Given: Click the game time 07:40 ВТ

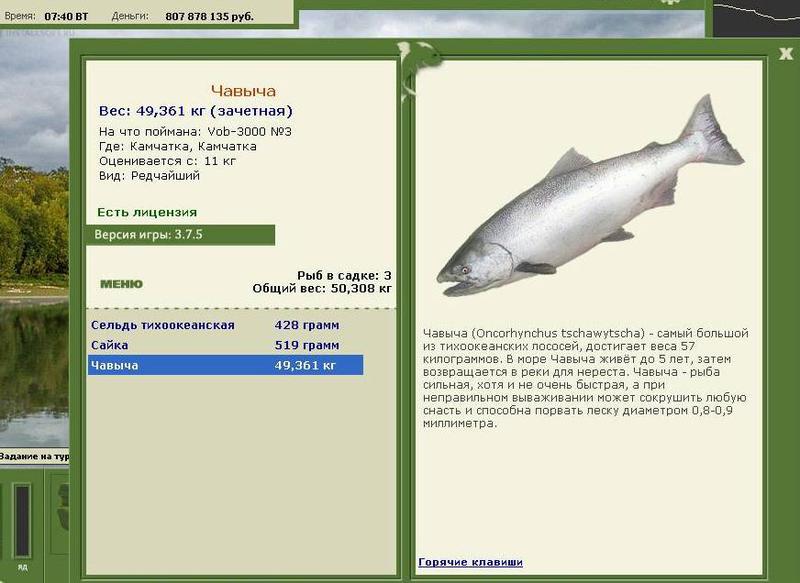Looking at the screenshot, I should tap(66, 16).
